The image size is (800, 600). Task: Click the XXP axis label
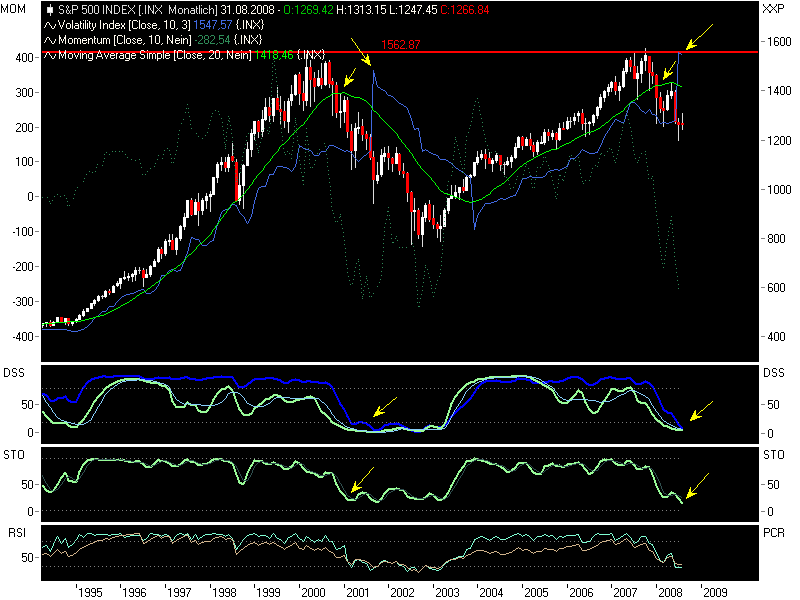tap(773, 9)
